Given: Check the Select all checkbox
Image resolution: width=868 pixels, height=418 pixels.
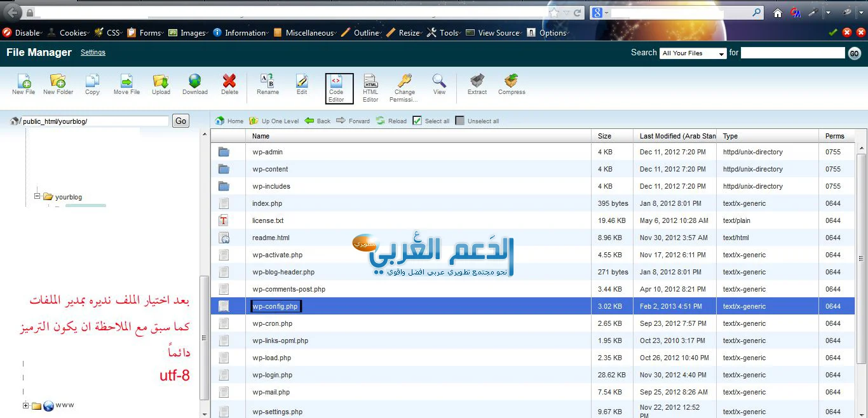Looking at the screenshot, I should point(417,121).
